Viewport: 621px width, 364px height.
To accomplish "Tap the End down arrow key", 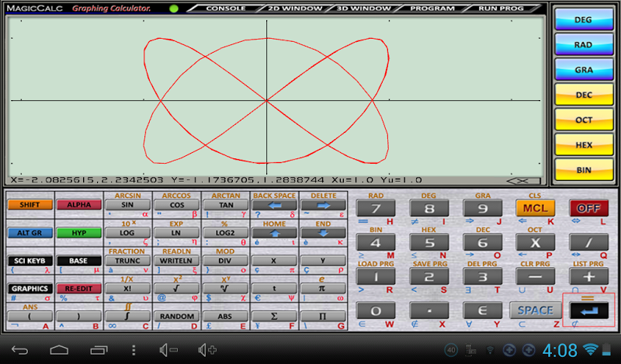I will 323,233.
